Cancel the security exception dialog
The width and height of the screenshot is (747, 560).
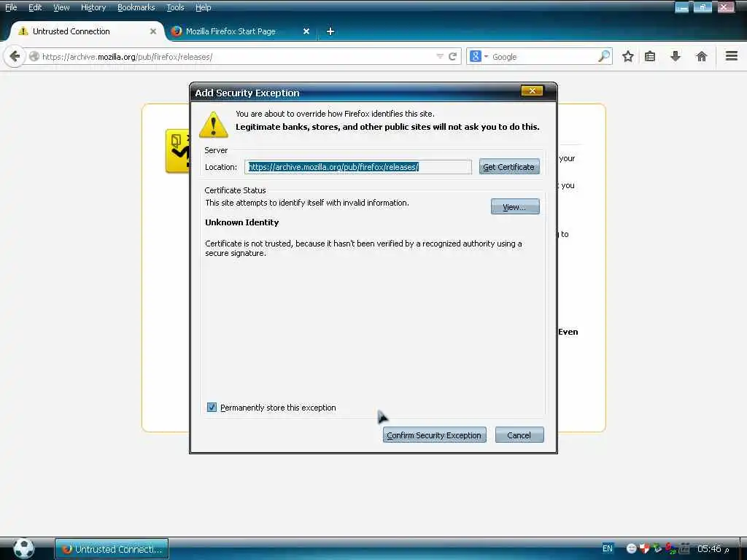click(519, 435)
